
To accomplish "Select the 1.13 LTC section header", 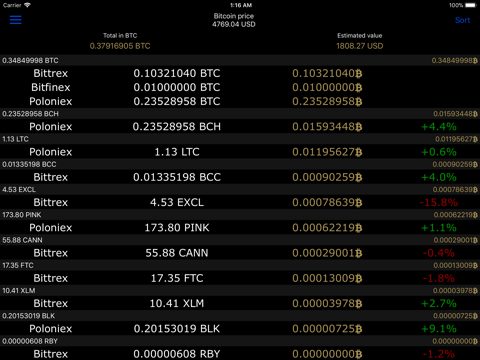I will 240,139.
